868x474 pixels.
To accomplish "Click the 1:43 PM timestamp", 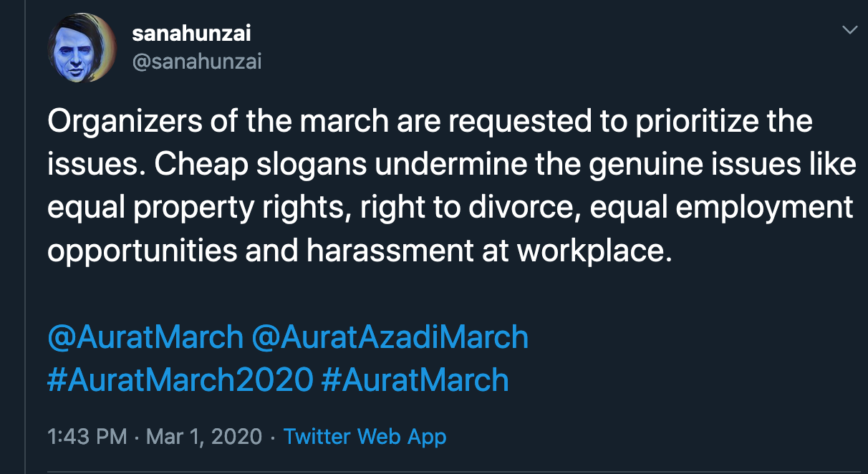I will point(87,436).
